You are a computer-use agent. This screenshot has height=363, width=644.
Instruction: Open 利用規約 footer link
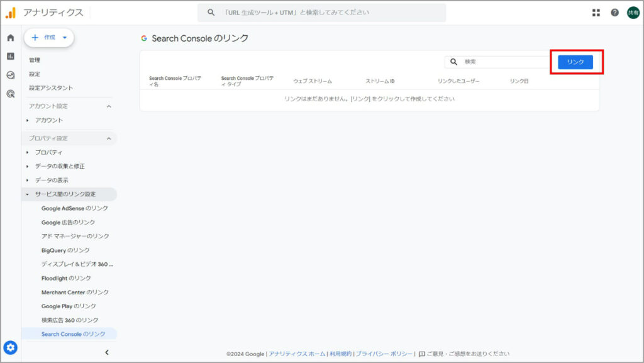340,354
